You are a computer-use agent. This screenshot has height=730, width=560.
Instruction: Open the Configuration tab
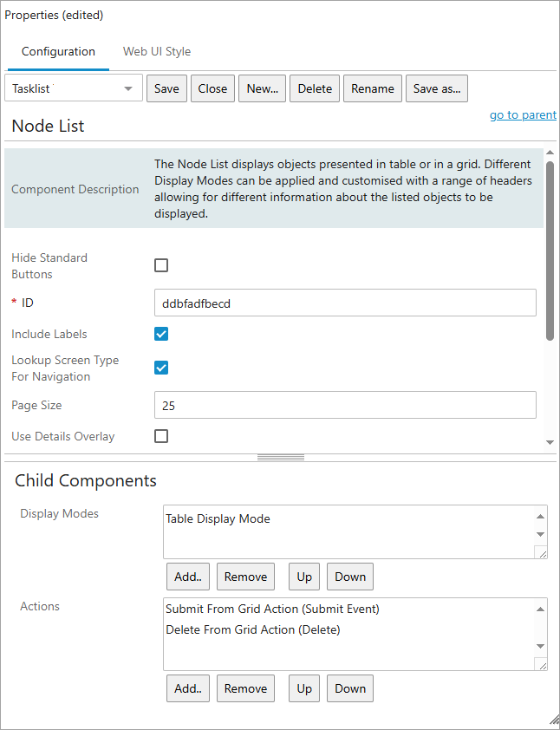pyautogui.click(x=58, y=51)
